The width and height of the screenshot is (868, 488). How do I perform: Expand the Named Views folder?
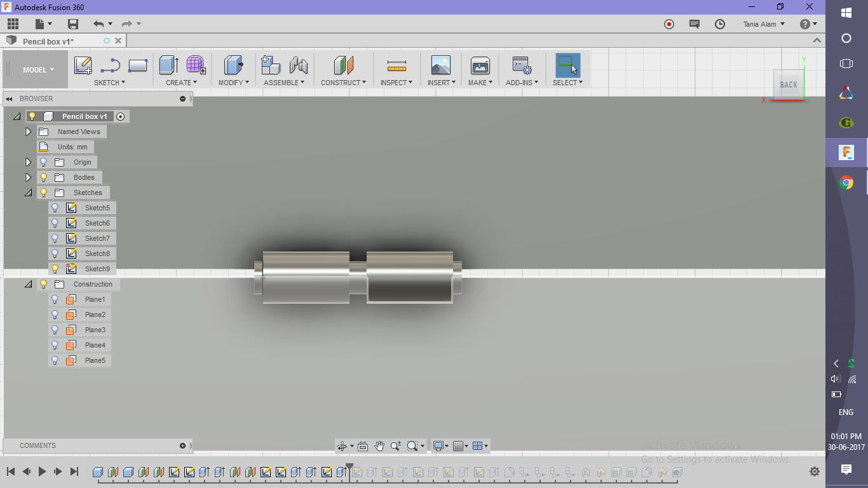pyautogui.click(x=28, y=132)
